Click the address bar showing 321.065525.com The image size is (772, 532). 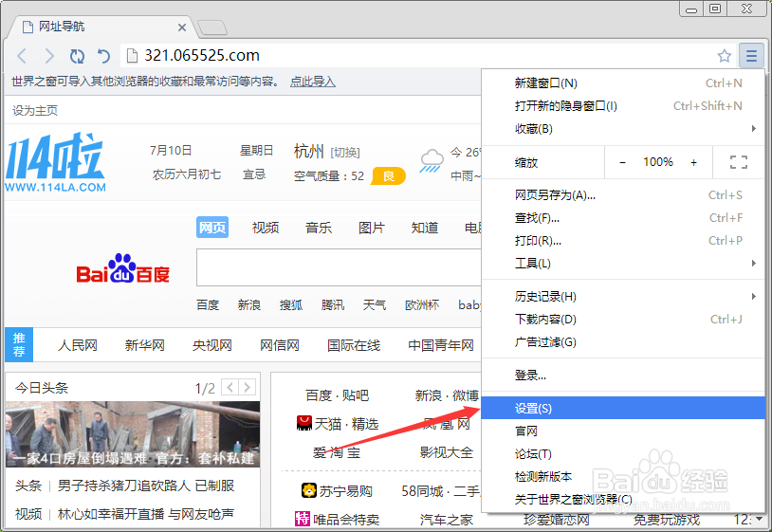418,56
